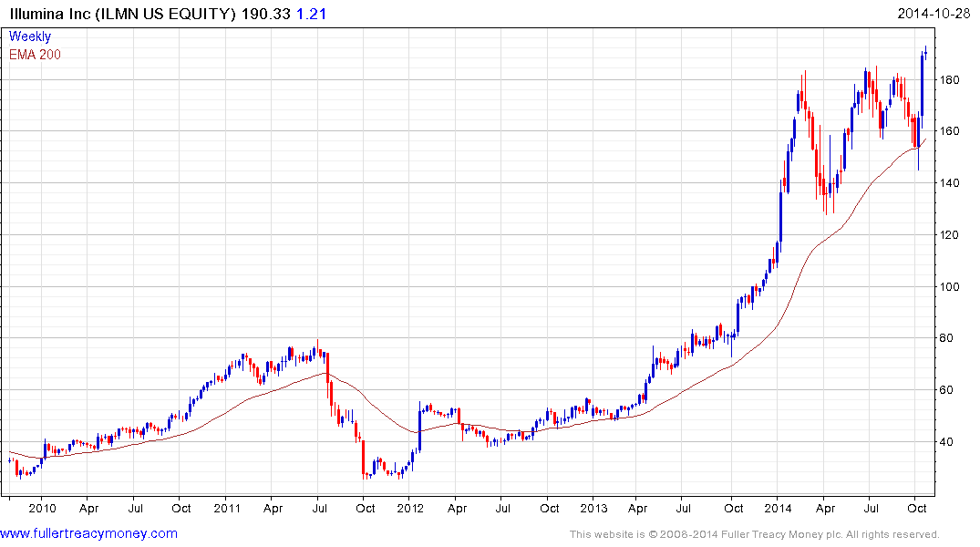980x547 pixels.
Task: Click the EMA 200 legend label
Action: pos(35,55)
